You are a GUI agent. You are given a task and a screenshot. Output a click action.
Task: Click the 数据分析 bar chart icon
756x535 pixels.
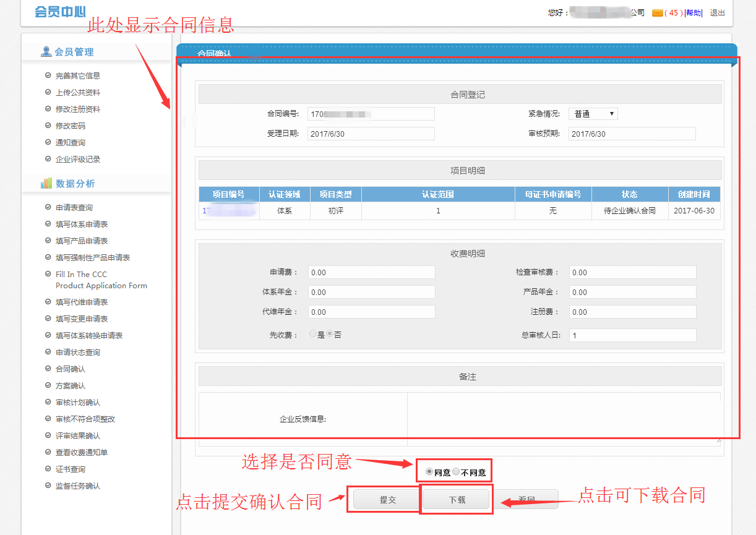click(x=46, y=183)
